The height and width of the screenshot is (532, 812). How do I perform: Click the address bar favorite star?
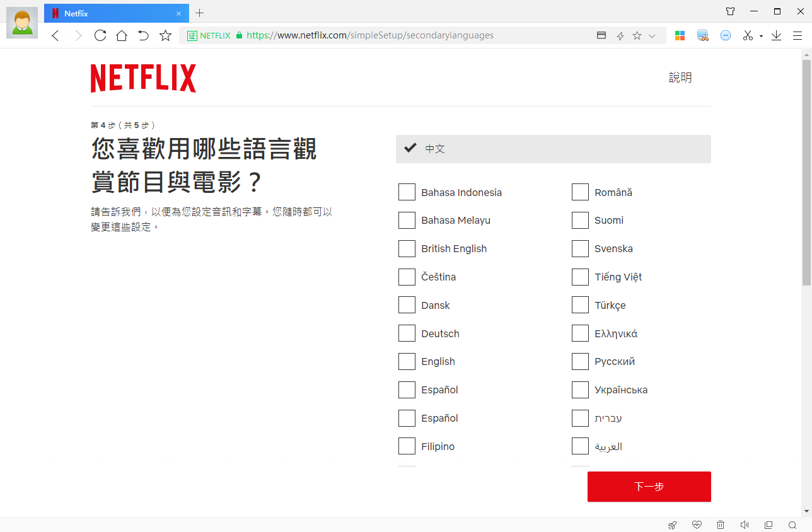637,36
